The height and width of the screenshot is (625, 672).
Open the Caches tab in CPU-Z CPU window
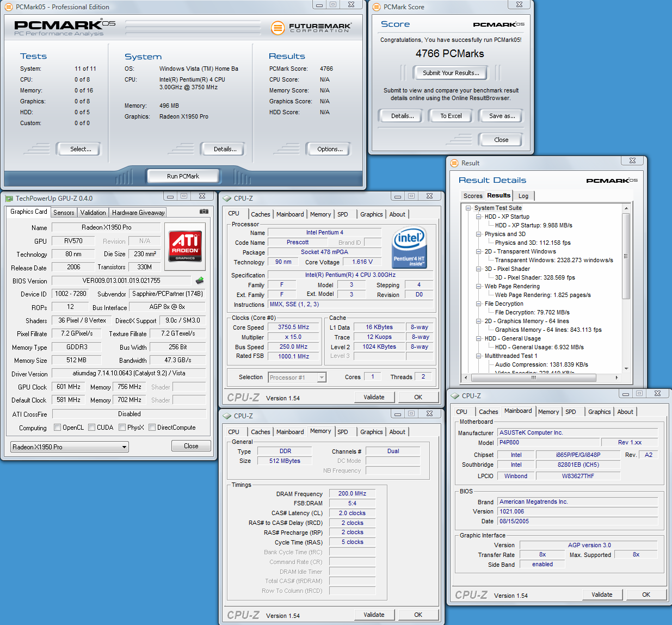tap(261, 214)
